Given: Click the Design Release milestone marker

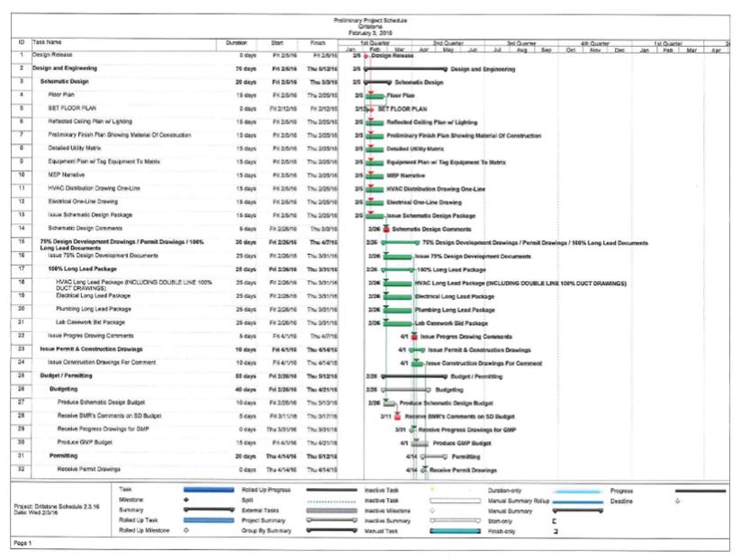Looking at the screenshot, I should click(x=366, y=56).
